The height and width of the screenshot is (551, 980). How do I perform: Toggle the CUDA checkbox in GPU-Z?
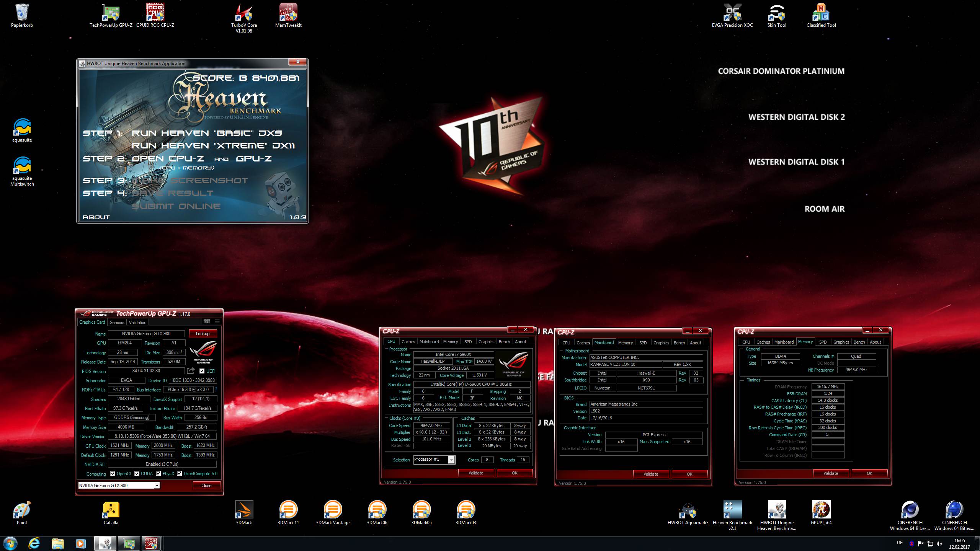pos(137,474)
